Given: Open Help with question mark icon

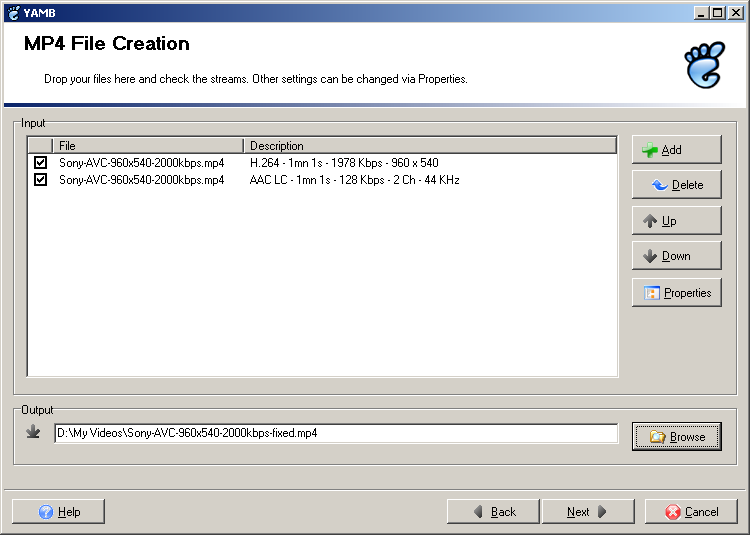Looking at the screenshot, I should 58,512.
